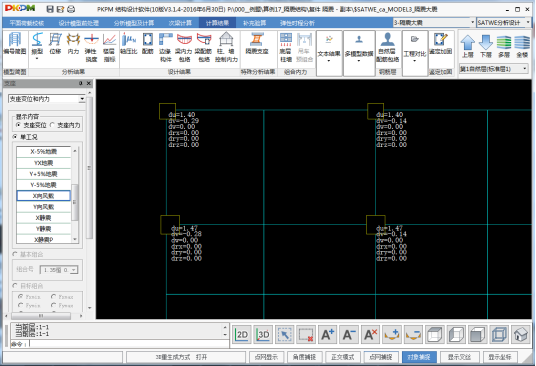The height and width of the screenshot is (366, 536).
Task: Open the 自然层配筋包络 icon
Action: tap(388, 47)
